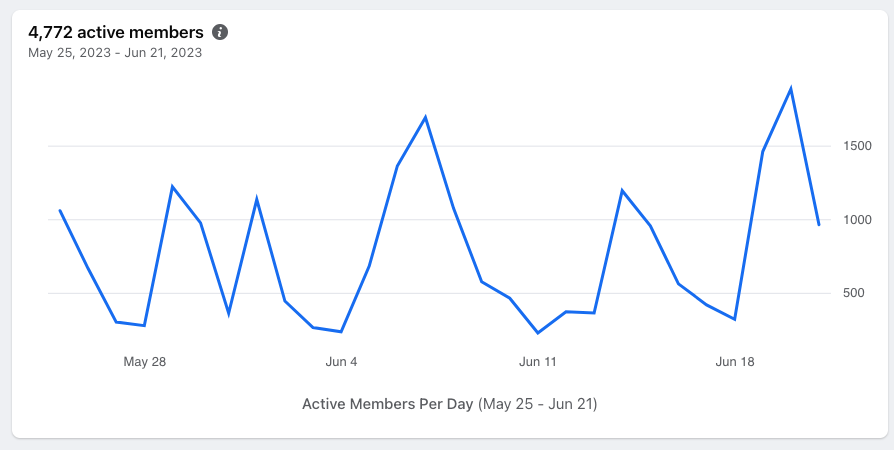This screenshot has width=894, height=450.
Task: Click the line's low point above Jun 4
Action: click(341, 332)
